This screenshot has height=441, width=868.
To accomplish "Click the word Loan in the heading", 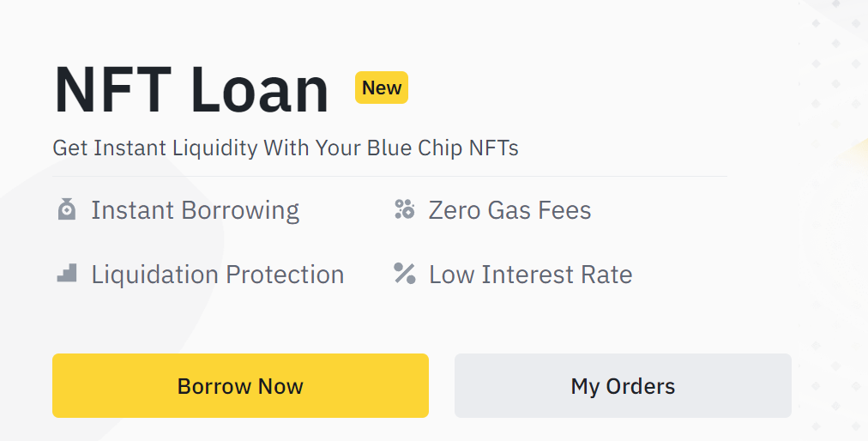I will pyautogui.click(x=260, y=90).
